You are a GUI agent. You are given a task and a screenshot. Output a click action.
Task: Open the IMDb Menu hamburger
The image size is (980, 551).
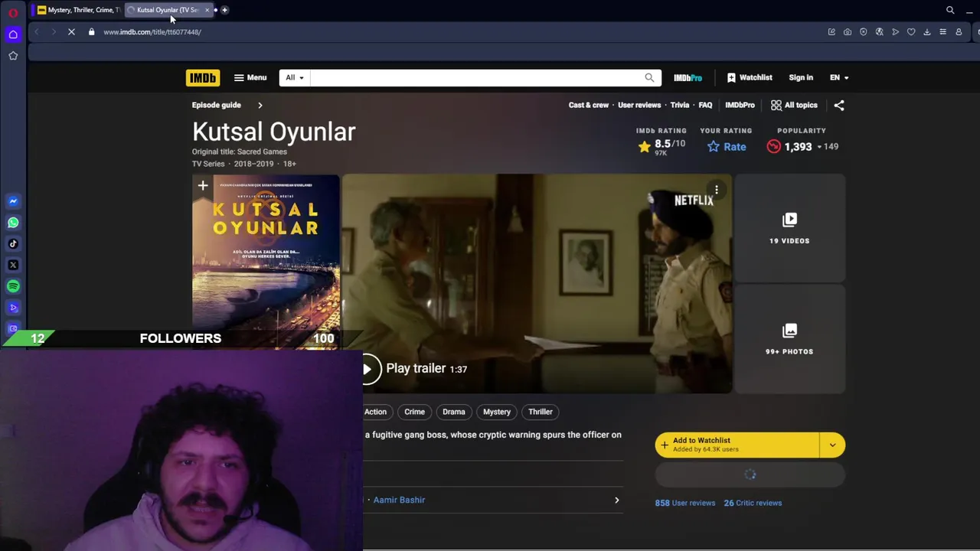click(250, 77)
